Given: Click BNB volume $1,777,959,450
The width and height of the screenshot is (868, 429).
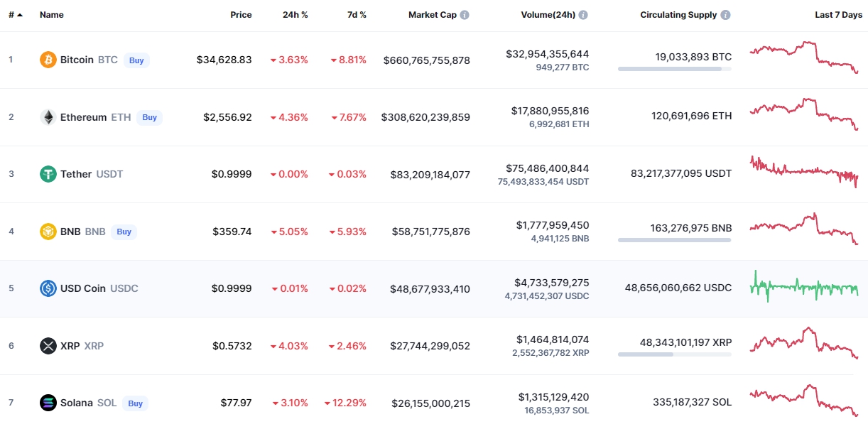Looking at the screenshot, I should click(x=553, y=225).
